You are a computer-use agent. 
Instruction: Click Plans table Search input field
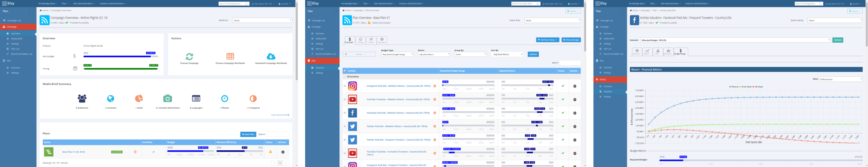click(x=278, y=134)
